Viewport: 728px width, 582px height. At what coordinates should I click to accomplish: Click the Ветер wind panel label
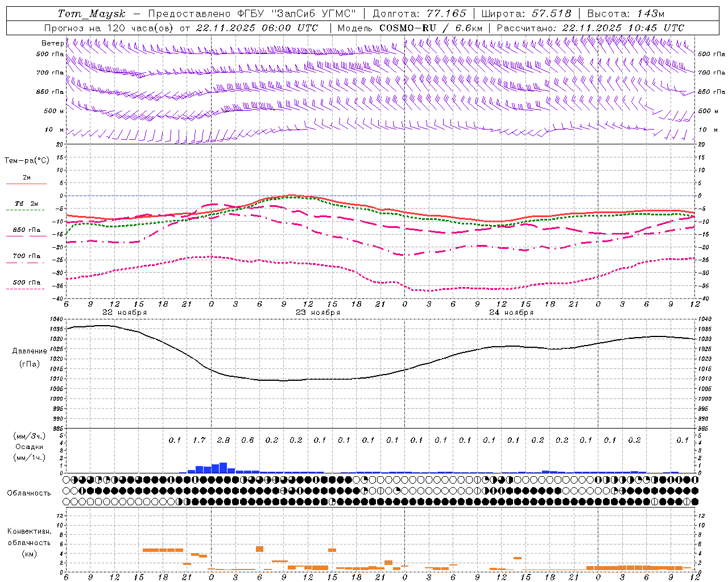[52, 43]
